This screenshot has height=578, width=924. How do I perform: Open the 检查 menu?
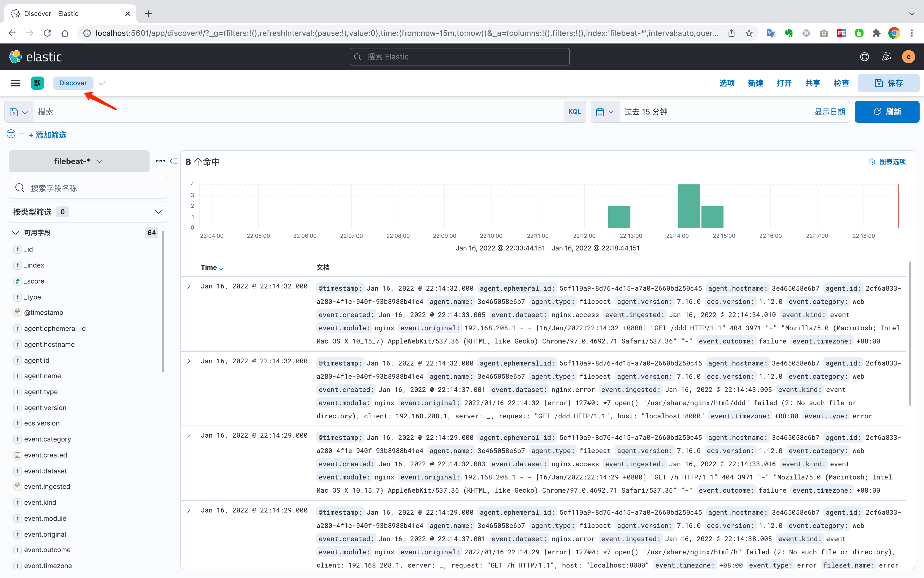(841, 83)
